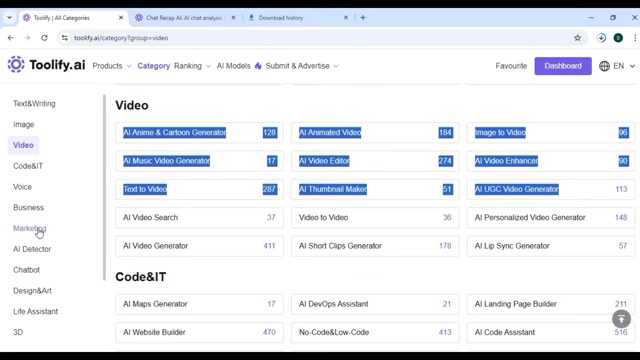Open Image to Video category
Viewport: 640px width, 360px height.
551,132
